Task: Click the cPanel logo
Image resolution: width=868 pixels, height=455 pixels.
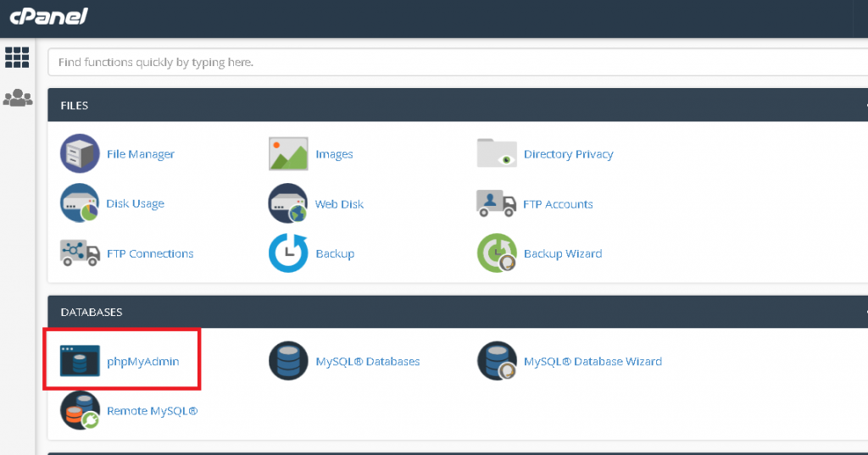Action: point(48,16)
